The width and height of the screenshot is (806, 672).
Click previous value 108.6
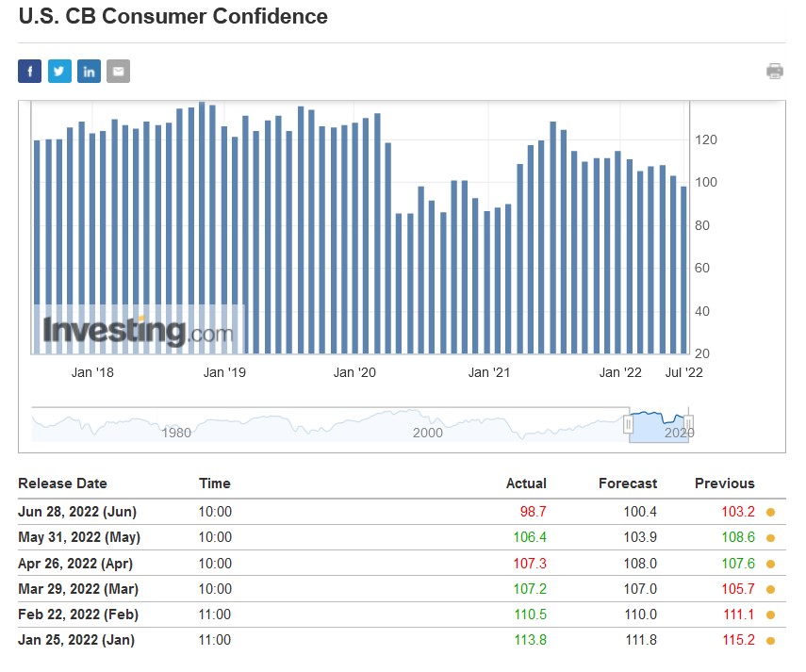coord(738,537)
